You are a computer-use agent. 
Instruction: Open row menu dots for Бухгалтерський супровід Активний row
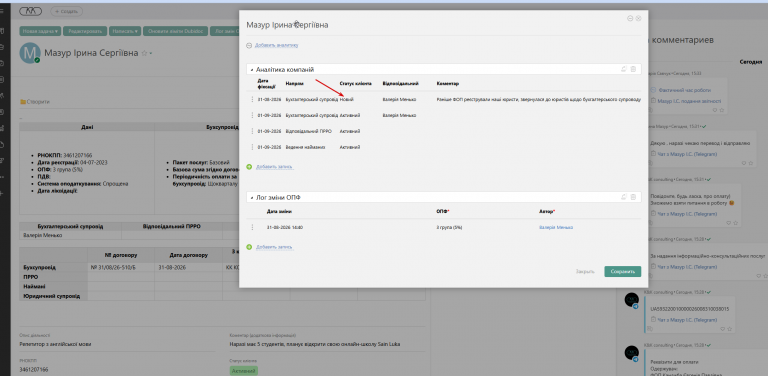[252, 115]
